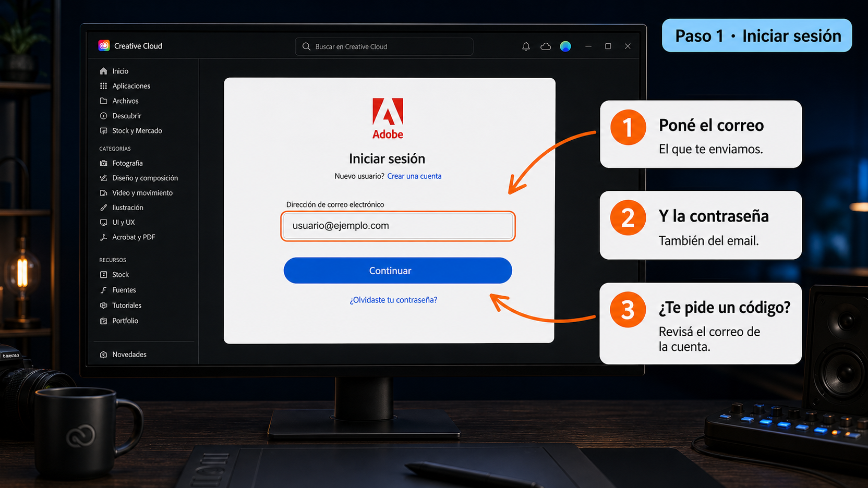Click the Continuar button
This screenshot has height=488, width=868.
click(398, 271)
